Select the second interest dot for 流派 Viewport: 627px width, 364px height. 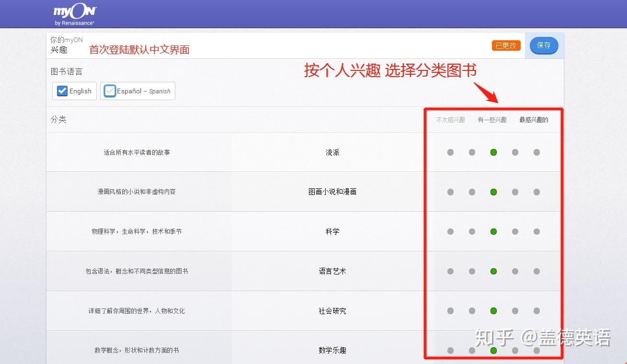pos(472,152)
